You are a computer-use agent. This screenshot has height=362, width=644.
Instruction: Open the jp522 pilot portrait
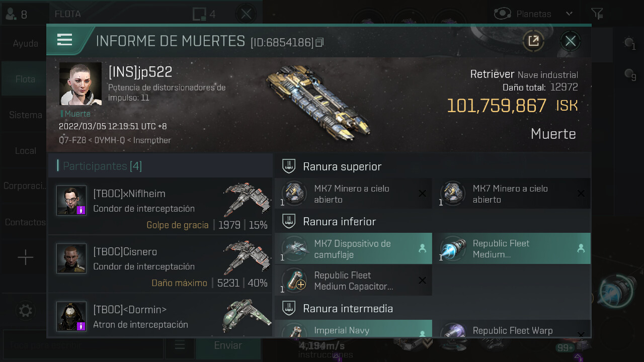click(x=80, y=83)
